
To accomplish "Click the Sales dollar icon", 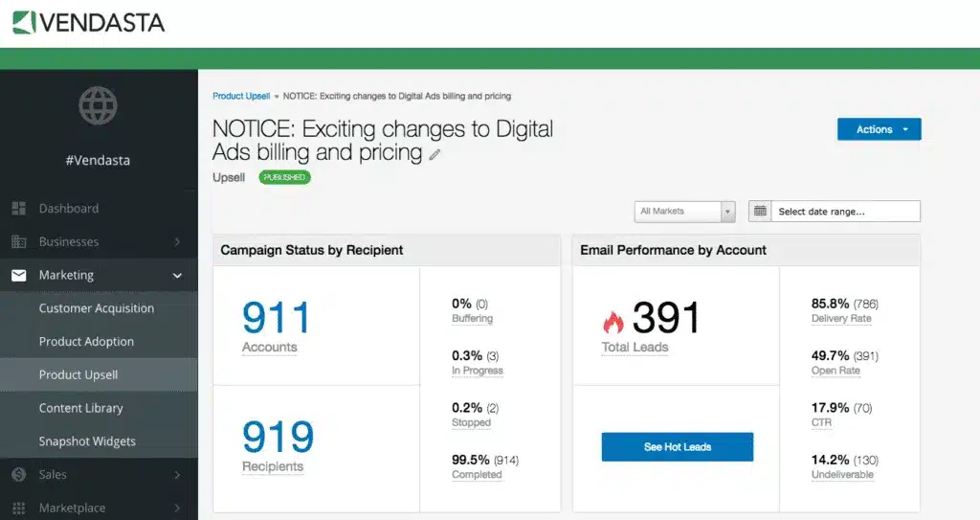I will pyautogui.click(x=18, y=475).
